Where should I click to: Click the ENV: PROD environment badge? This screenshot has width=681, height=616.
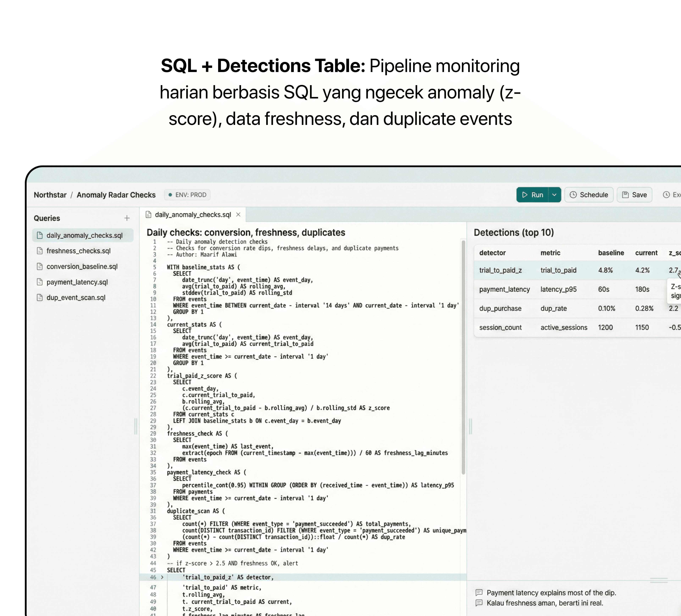(187, 195)
